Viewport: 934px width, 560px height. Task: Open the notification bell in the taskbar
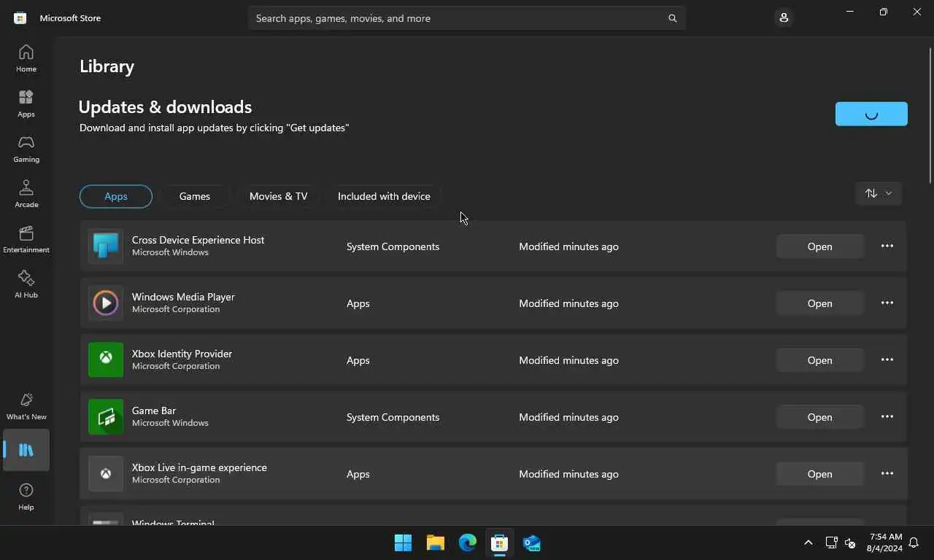tap(914, 543)
